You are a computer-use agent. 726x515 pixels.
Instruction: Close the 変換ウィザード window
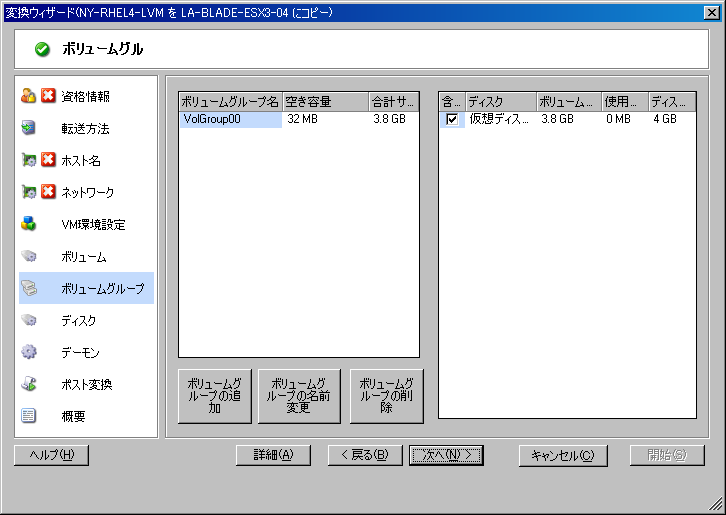click(x=712, y=13)
